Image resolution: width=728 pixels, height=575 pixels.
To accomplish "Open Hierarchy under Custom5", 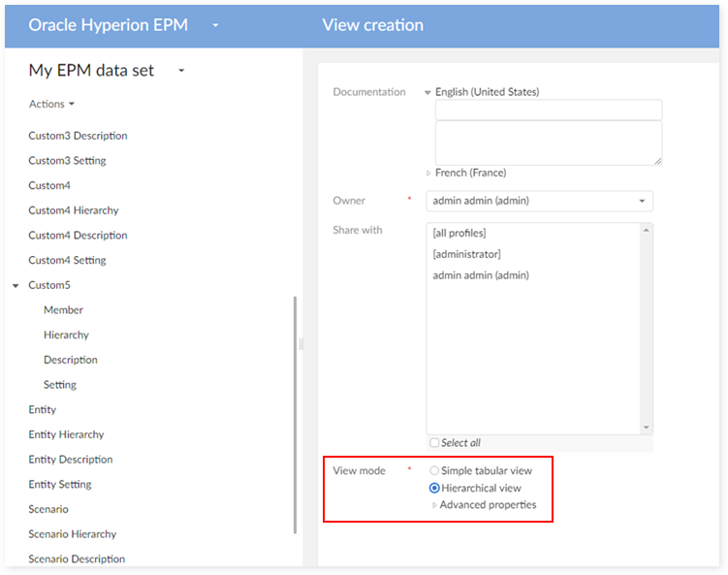I will pyautogui.click(x=66, y=335).
